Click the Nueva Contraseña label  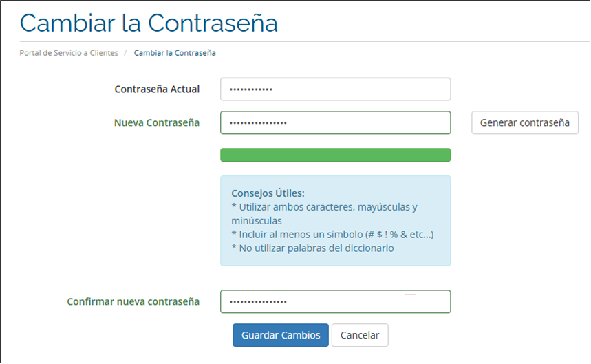coord(157,123)
